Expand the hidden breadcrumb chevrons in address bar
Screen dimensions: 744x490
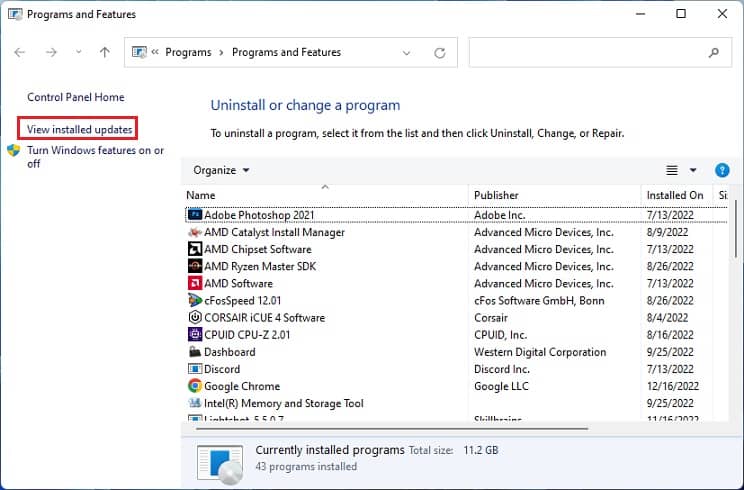(x=155, y=52)
